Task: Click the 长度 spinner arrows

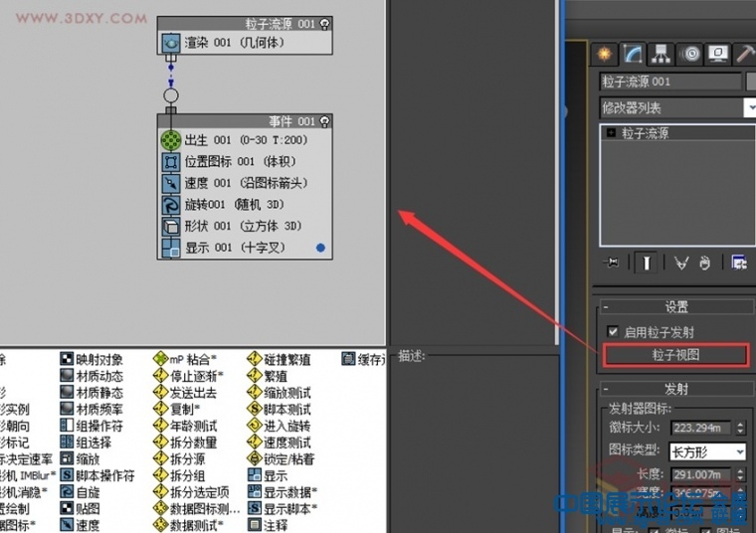Action: [x=740, y=475]
